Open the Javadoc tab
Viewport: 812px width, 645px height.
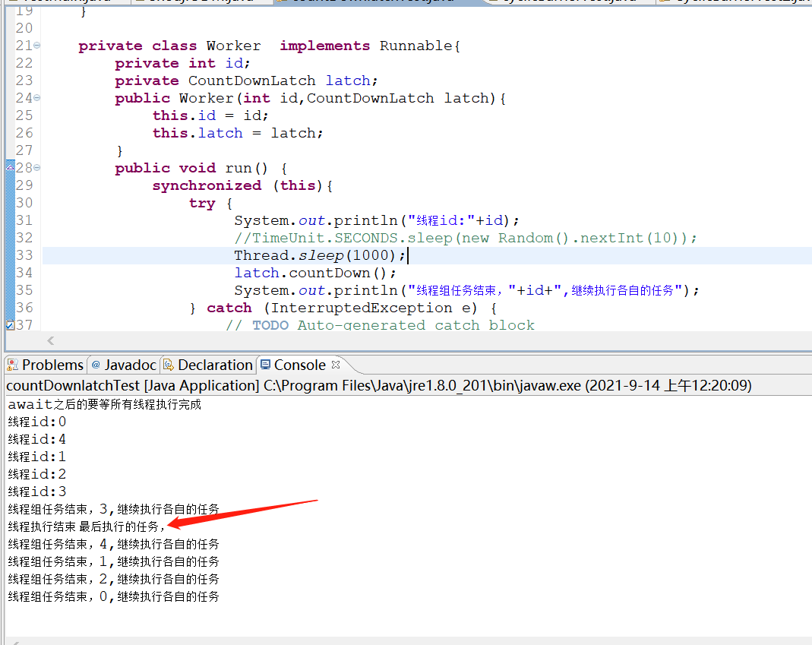[124, 365]
